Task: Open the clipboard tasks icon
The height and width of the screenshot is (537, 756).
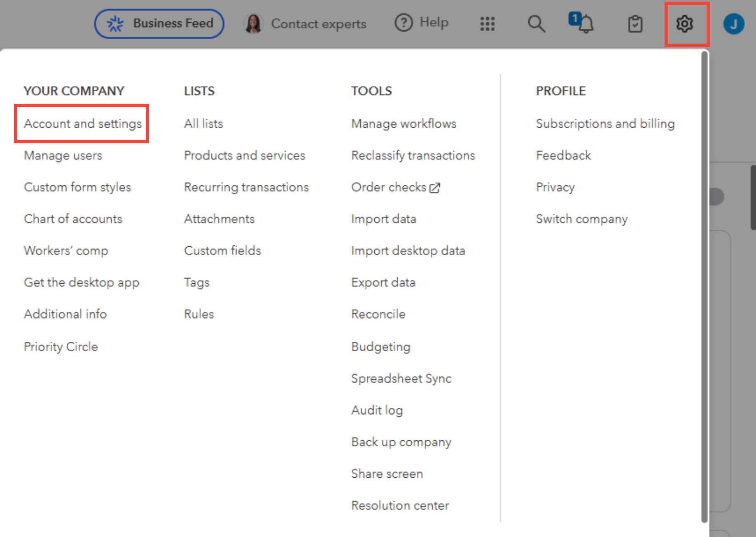Action: coord(635,24)
